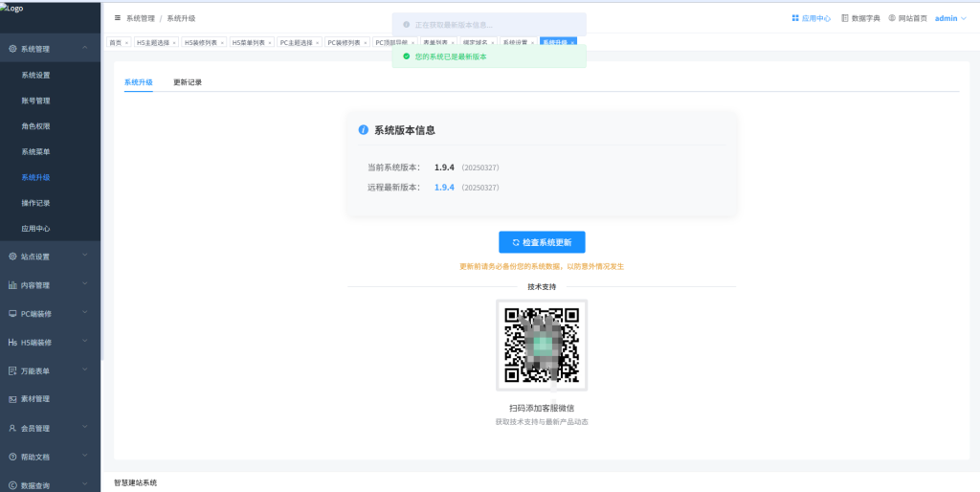Click the Logo image in the sidebar

tap(11, 9)
